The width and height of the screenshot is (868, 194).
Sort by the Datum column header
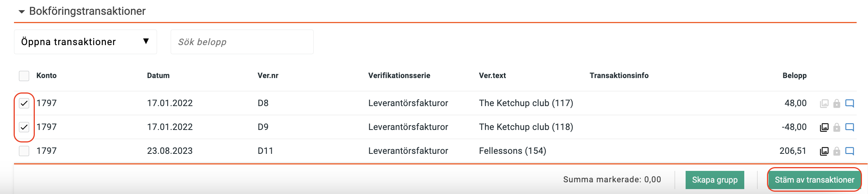[158, 75]
